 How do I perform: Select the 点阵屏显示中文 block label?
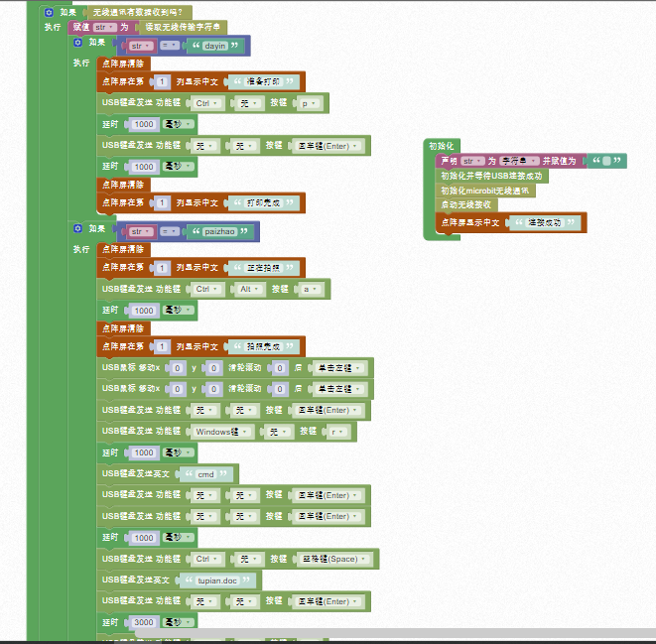[x=470, y=222]
